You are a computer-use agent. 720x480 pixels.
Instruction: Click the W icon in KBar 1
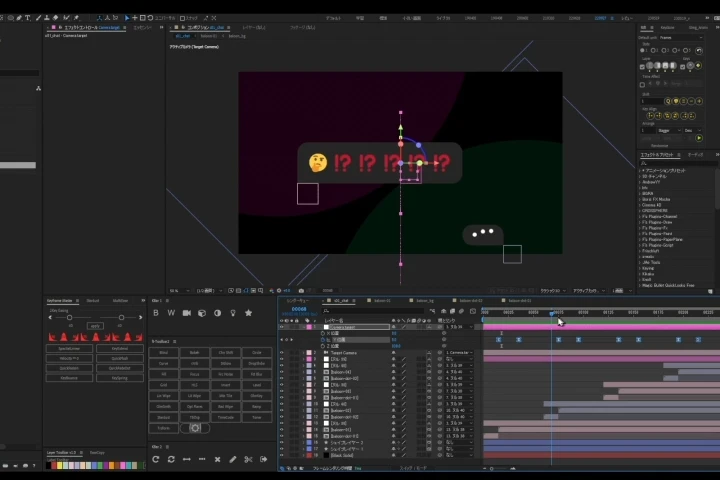click(171, 313)
